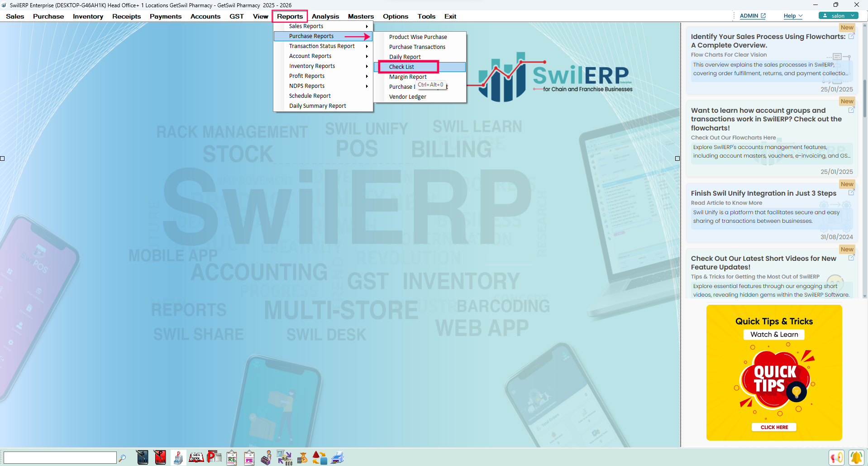Viewport: 868px width, 466px height.
Task: Open Purchase Reports submenu entry
Action: click(323, 36)
